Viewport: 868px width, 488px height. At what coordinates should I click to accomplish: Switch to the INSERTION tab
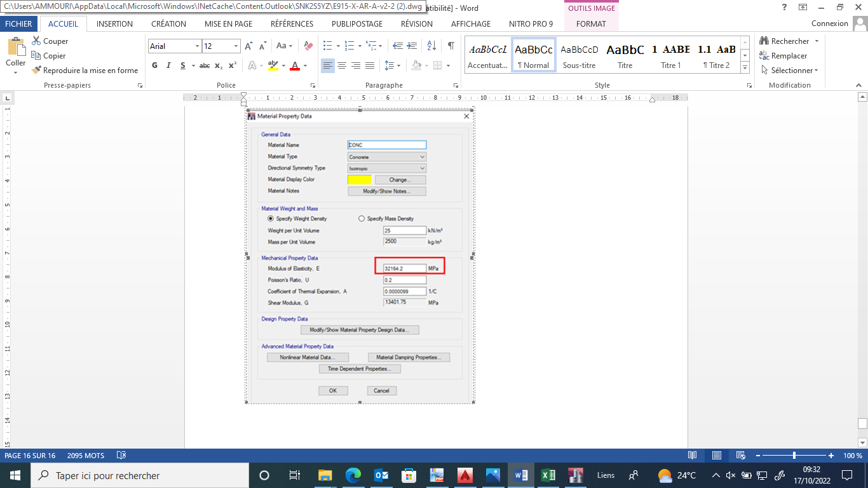(x=114, y=24)
